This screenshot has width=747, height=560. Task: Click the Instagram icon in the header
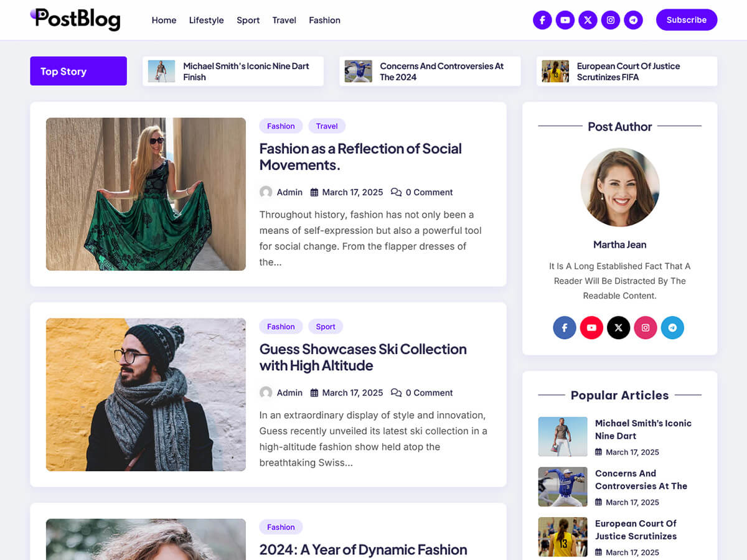611,20
